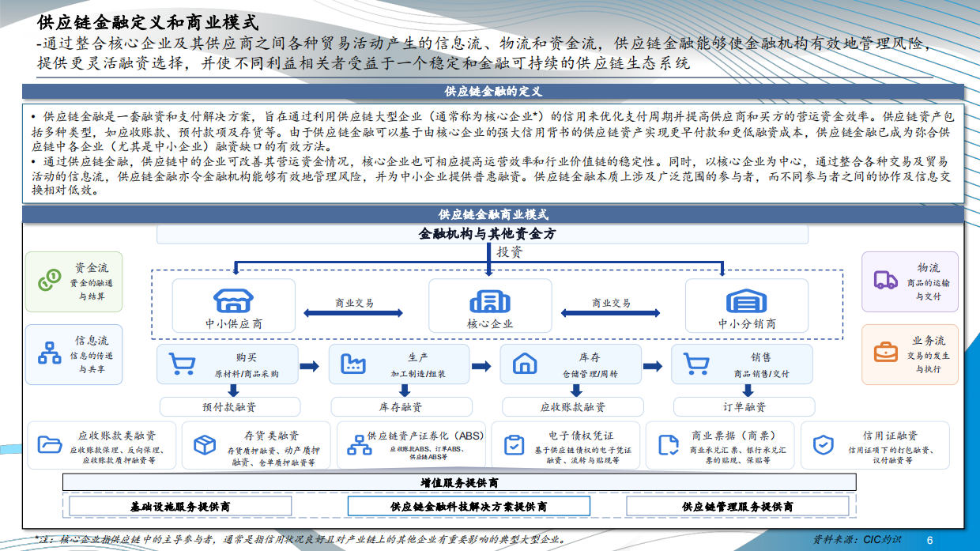Click the down arrow above 应收账款融资
This screenshot has height=551, width=980.
pyautogui.click(x=576, y=390)
